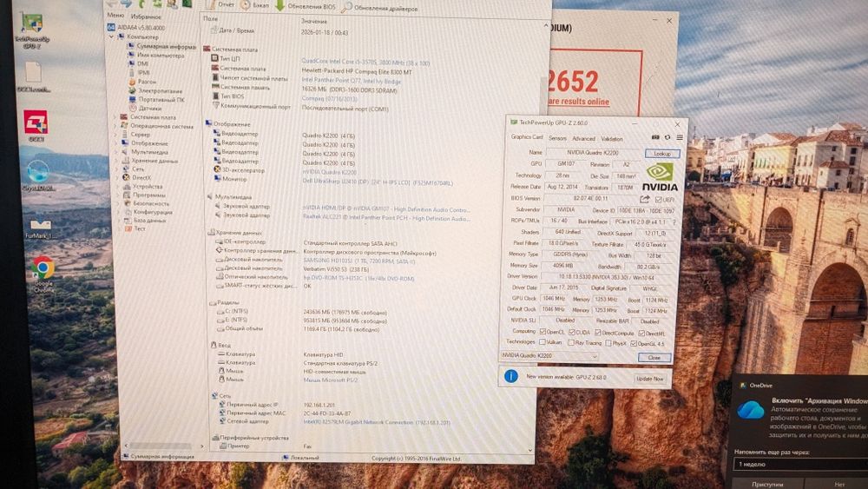Open the Меню tab in AIDA64
The image size is (868, 489).
(115, 16)
